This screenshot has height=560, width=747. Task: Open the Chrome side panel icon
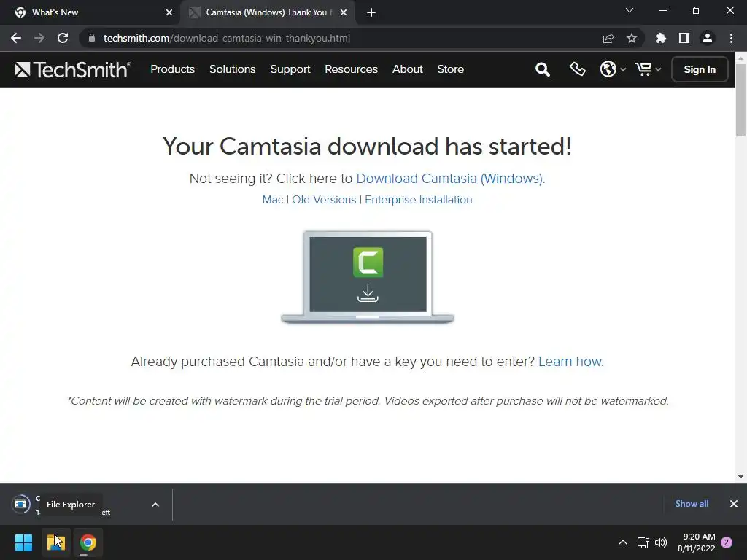click(684, 38)
